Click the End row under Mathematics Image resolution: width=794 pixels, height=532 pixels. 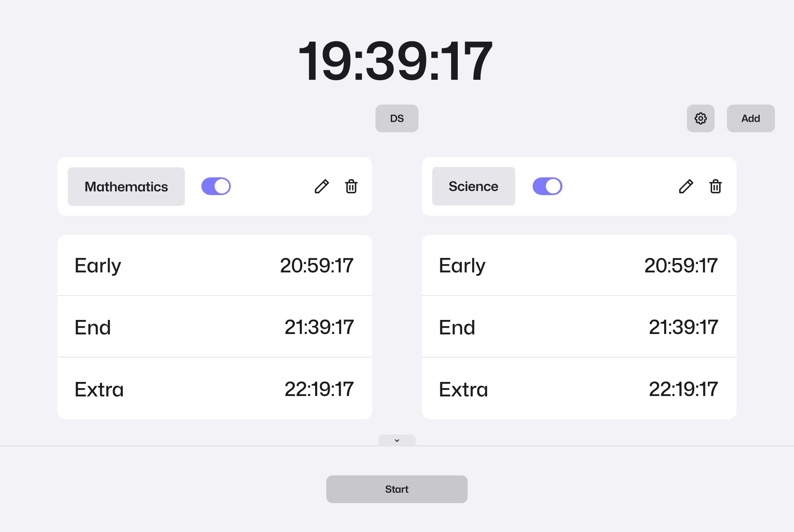pos(214,327)
